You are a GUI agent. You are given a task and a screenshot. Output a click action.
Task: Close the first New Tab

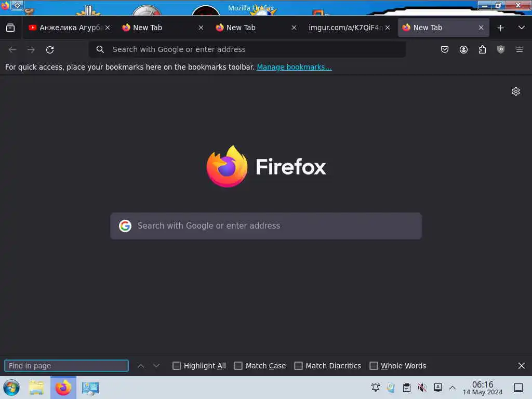[201, 28]
